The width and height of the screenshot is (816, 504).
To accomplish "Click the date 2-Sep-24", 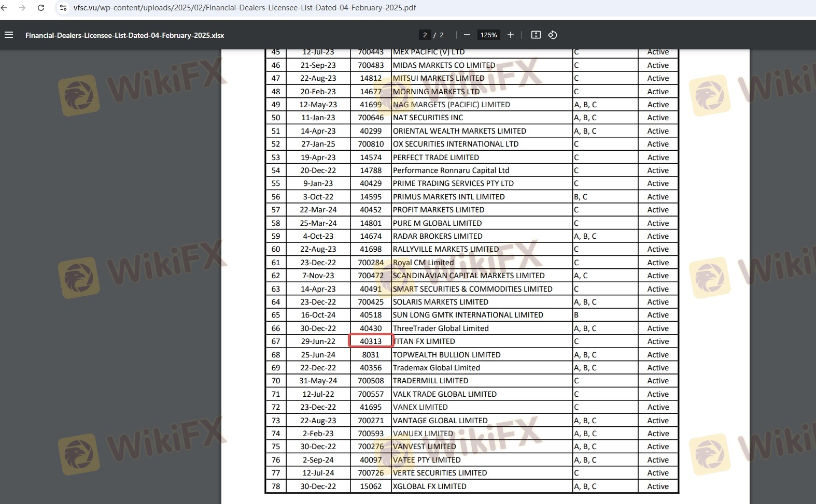I will (x=318, y=460).
